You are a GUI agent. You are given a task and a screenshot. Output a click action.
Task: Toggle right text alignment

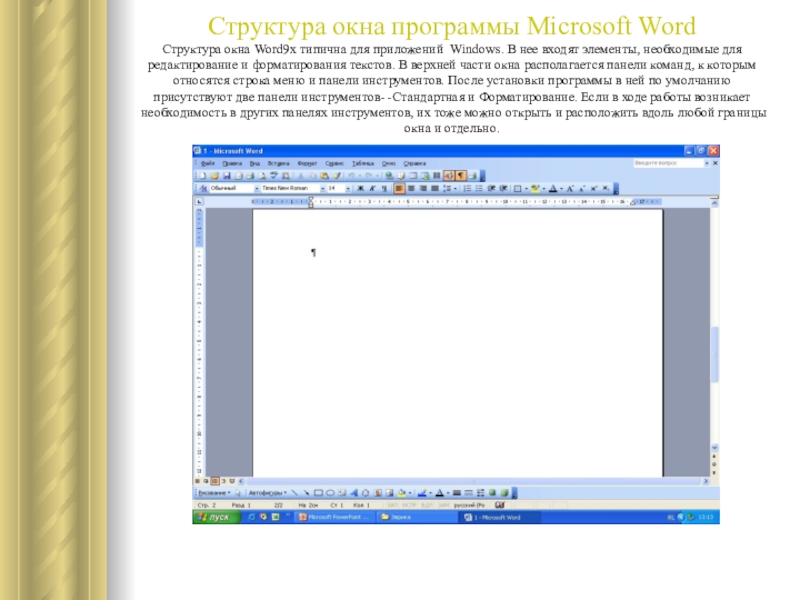(x=423, y=188)
